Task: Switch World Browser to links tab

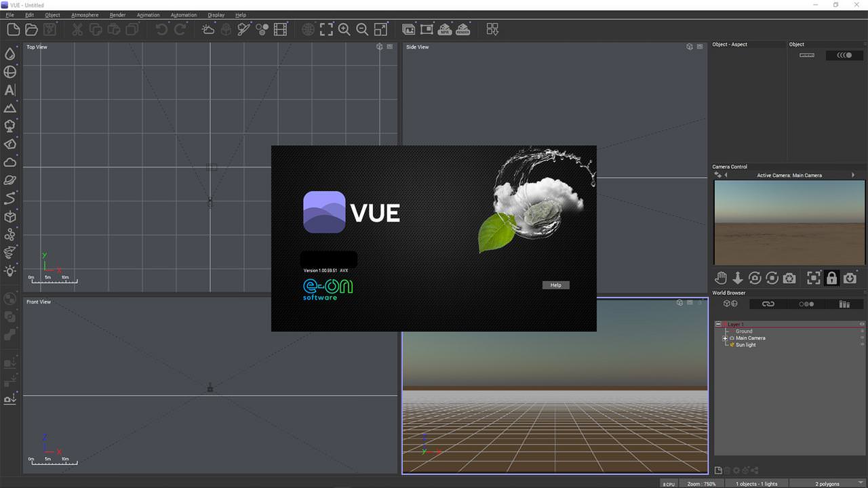Action: (768, 304)
